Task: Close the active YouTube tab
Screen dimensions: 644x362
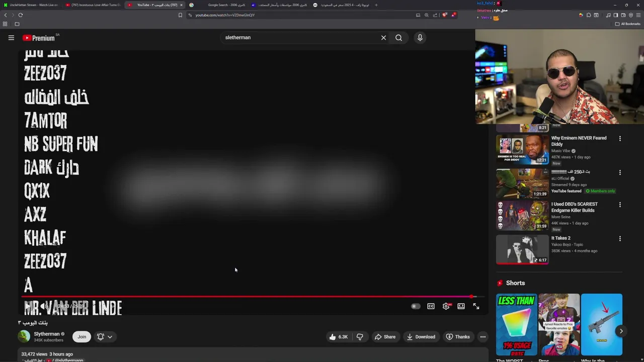Action: [181, 5]
